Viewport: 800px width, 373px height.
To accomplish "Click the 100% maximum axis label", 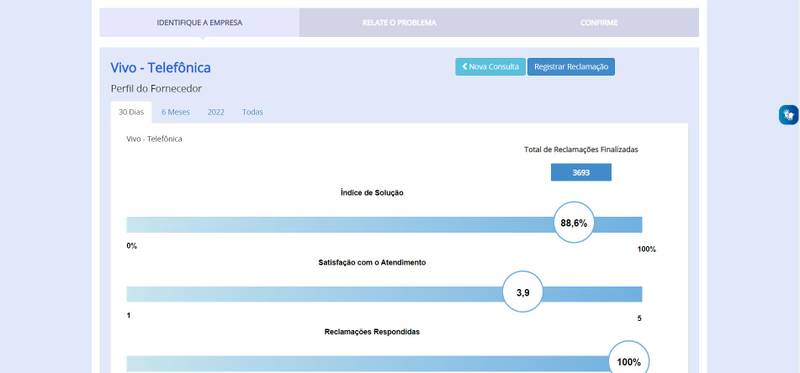I will point(646,250).
